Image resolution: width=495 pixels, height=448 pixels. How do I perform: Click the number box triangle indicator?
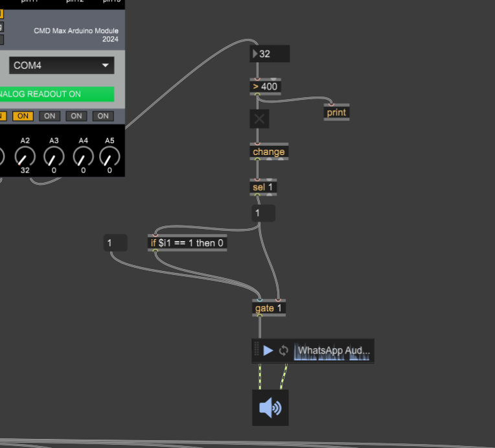(x=255, y=54)
